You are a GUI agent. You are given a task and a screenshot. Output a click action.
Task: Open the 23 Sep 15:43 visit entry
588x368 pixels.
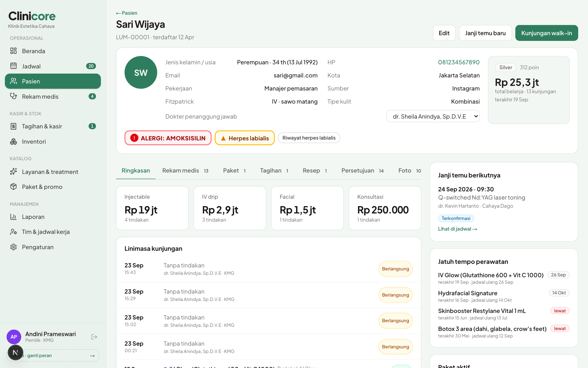pyautogui.click(x=269, y=269)
